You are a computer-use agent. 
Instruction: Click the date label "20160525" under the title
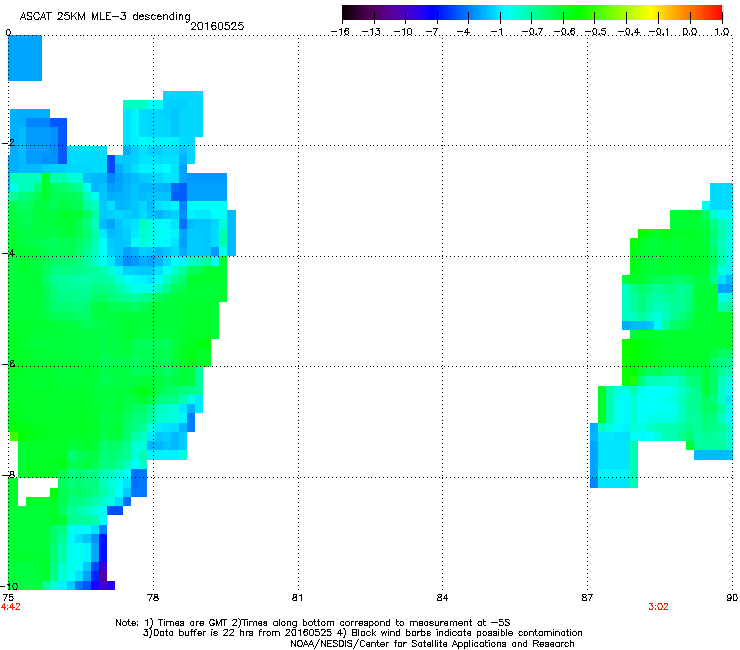click(217, 26)
